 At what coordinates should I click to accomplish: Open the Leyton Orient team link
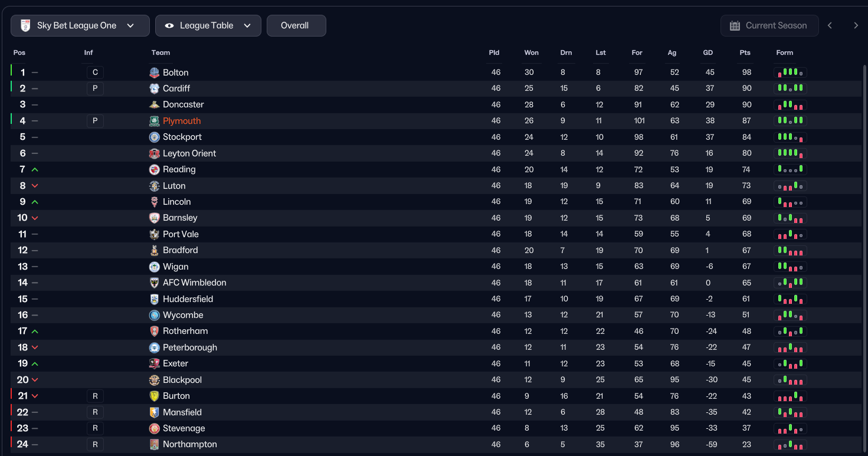click(x=189, y=153)
